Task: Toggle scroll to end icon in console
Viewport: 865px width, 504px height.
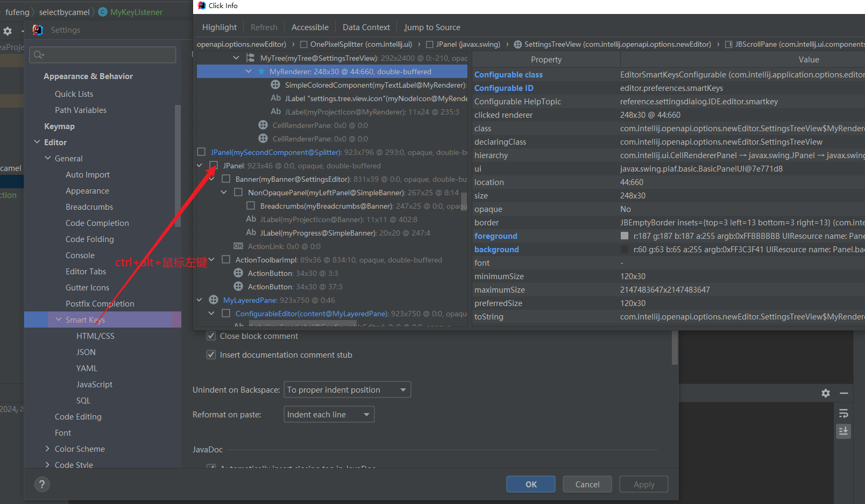Action: [843, 431]
